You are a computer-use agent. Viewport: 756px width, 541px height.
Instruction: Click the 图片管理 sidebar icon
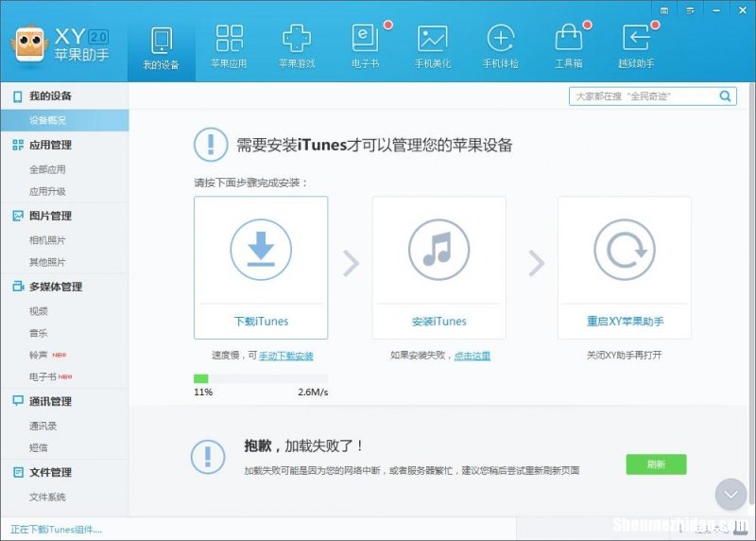click(18, 216)
